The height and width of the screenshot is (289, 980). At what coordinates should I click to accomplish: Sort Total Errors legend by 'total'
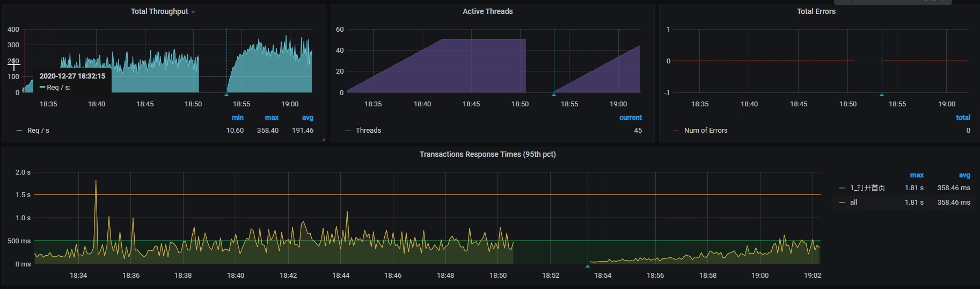click(963, 118)
